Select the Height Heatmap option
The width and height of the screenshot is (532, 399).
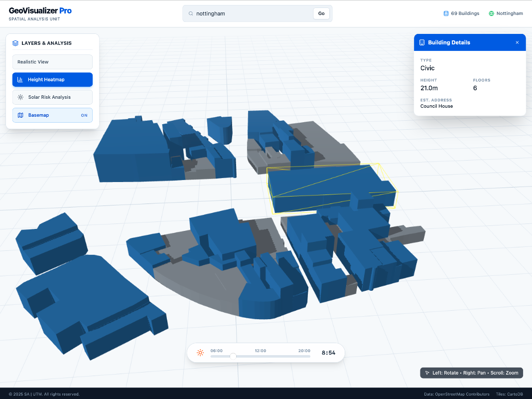tap(52, 80)
